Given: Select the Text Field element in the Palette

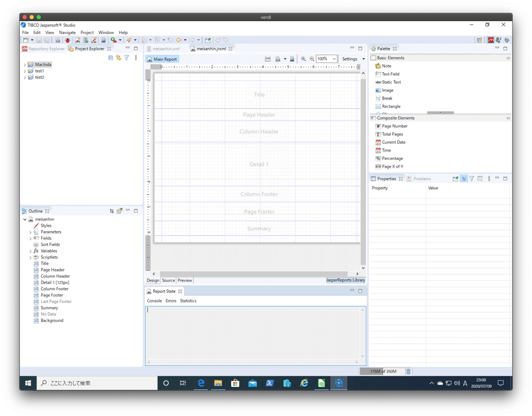Looking at the screenshot, I should click(x=391, y=74).
